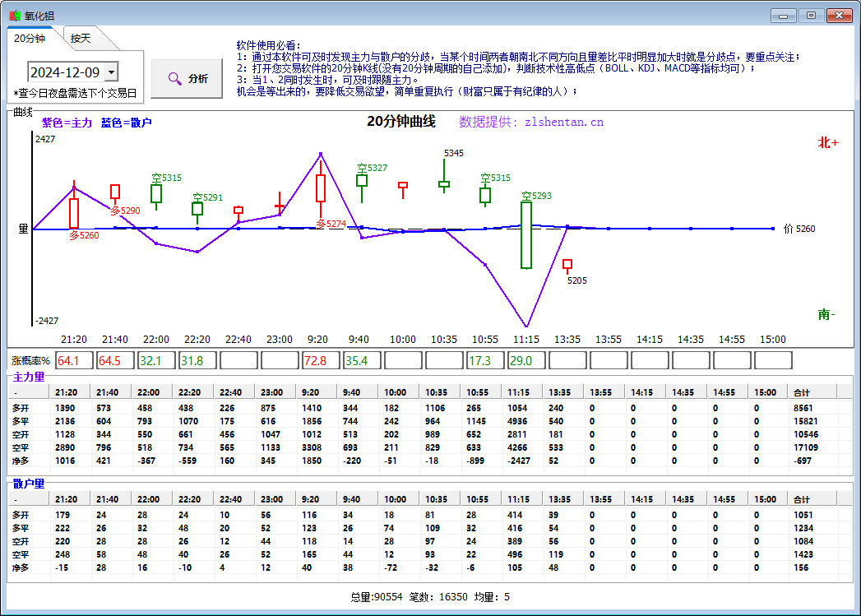The image size is (861, 616).
Task: Click the 11:15 column header in 主力量 table
Action: pyautogui.click(x=521, y=392)
